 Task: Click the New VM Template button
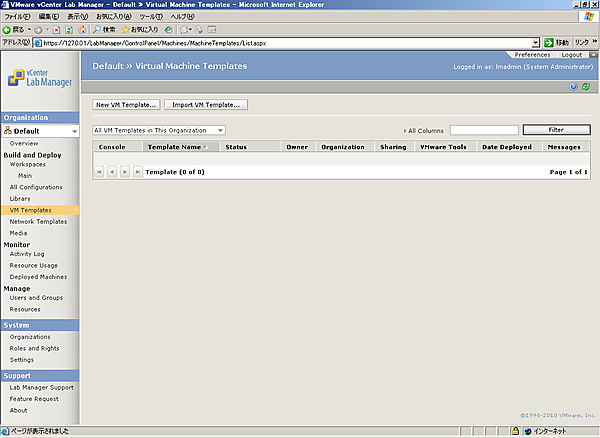coord(126,104)
